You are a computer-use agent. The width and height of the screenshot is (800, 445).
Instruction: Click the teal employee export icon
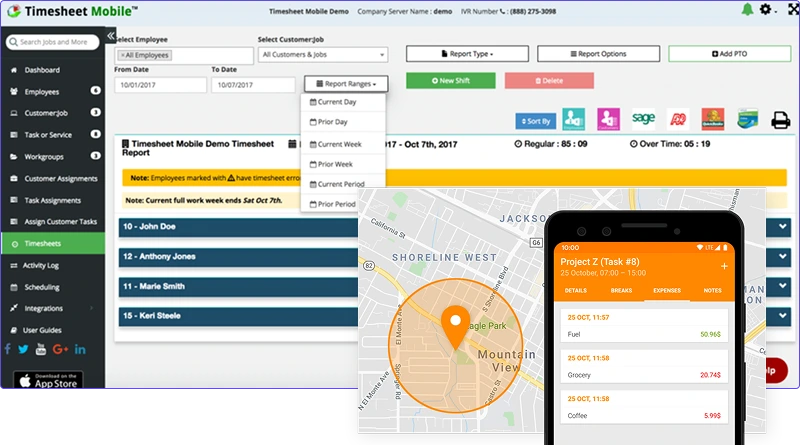[x=573, y=119]
